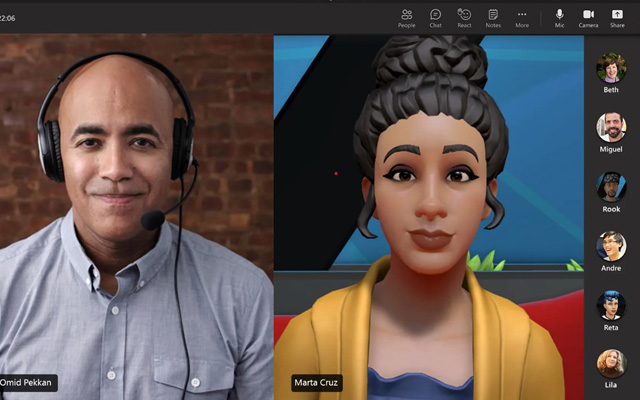Open the meeting Chat
The width and height of the screenshot is (640, 400).
point(436,17)
